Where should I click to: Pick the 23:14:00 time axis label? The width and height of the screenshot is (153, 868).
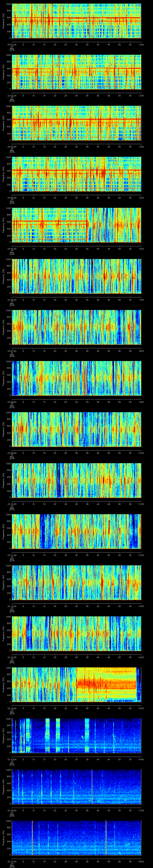click(12, 708)
